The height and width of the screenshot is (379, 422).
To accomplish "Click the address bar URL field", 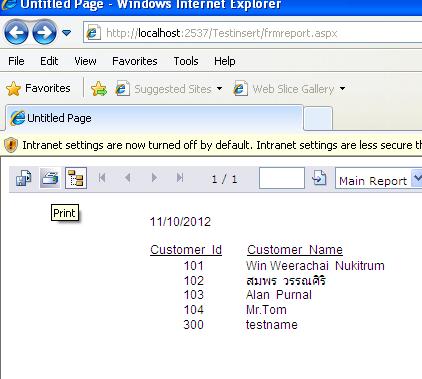I will click(253, 33).
